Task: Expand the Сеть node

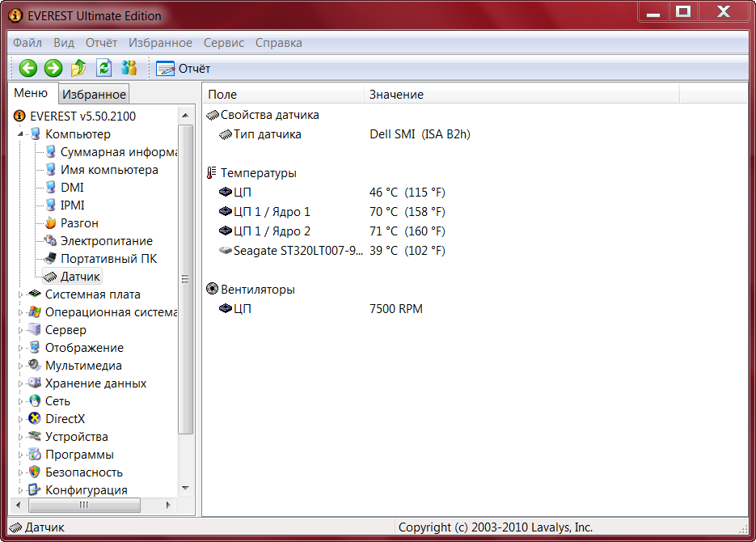Action: coord(20,401)
